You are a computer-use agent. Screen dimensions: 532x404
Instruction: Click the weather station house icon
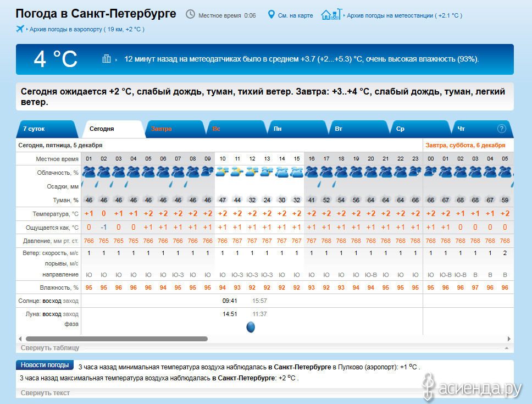coord(331,14)
